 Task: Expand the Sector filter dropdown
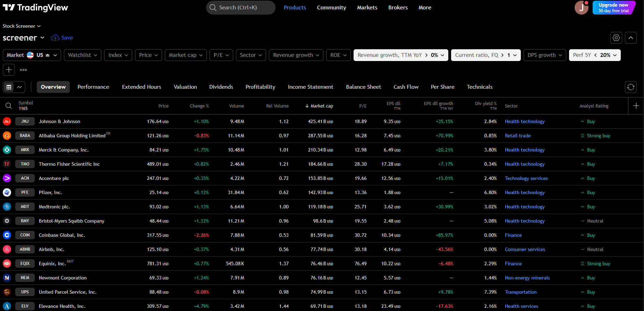click(251, 55)
